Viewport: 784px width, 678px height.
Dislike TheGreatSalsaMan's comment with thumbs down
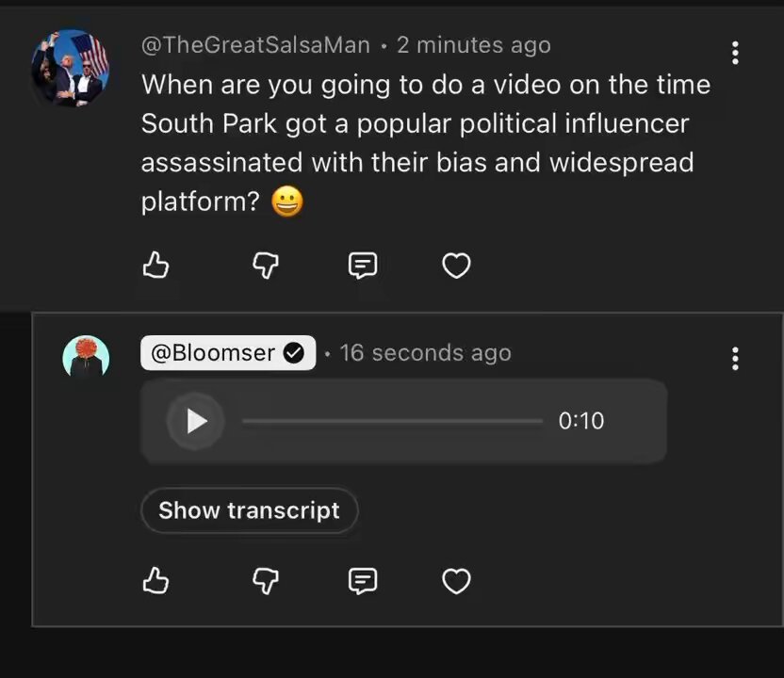(x=266, y=266)
